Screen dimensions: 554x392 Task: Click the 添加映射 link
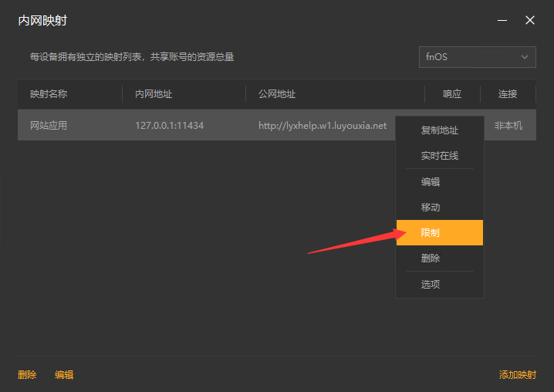517,375
